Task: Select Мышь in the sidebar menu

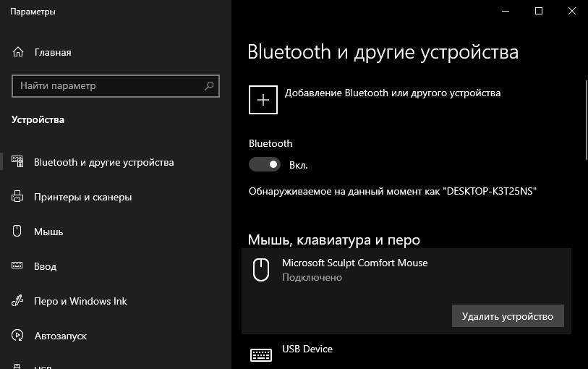Action: 48,232
